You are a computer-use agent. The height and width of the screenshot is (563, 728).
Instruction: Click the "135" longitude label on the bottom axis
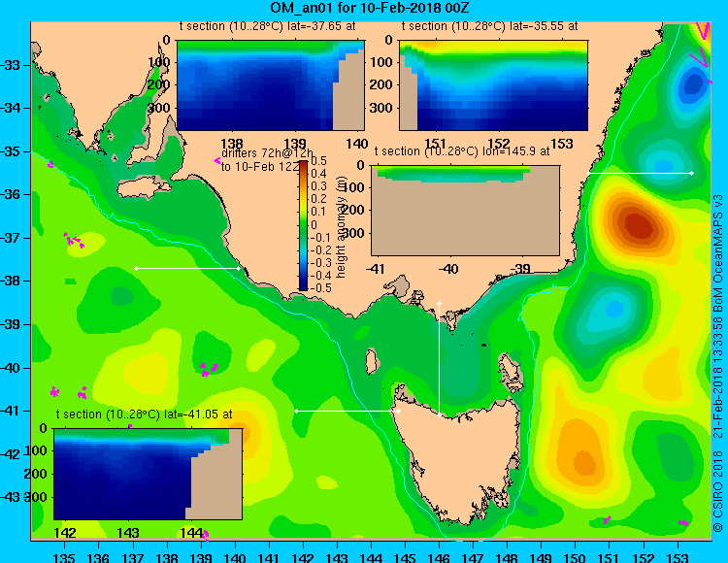(64, 557)
